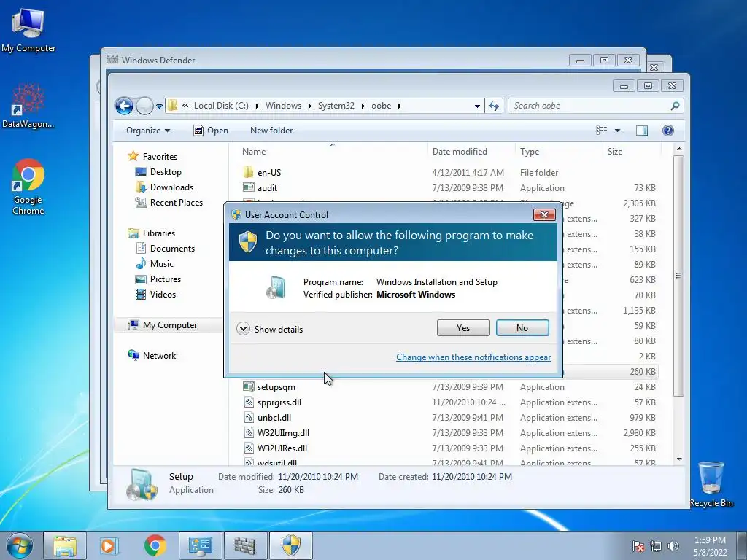
Task: Refresh the oobe folder view
Action: (494, 106)
